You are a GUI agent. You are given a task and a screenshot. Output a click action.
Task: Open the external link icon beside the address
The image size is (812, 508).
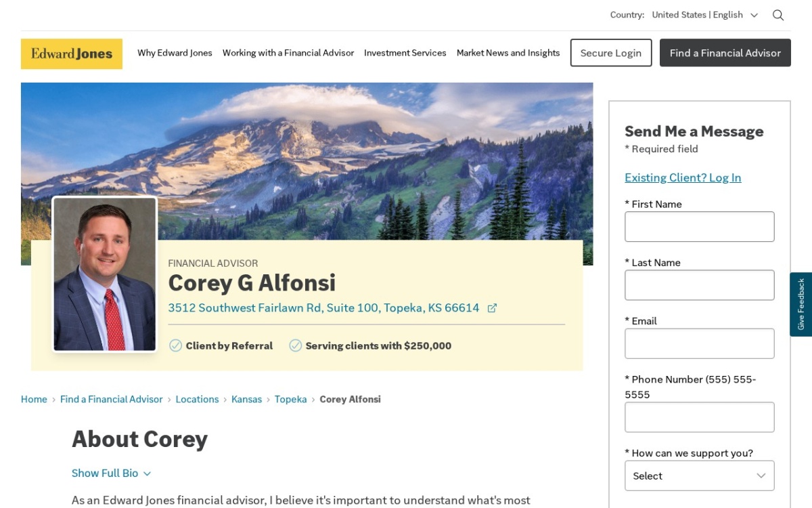click(492, 308)
